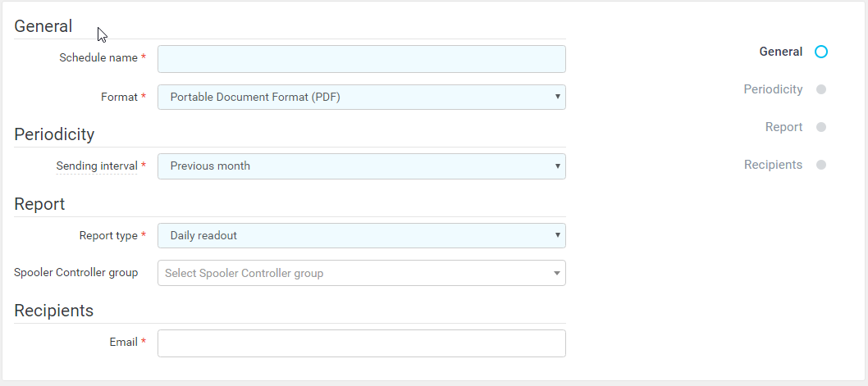Image resolution: width=868 pixels, height=386 pixels.
Task: Click the Periodicity step dot
Action: click(x=821, y=89)
